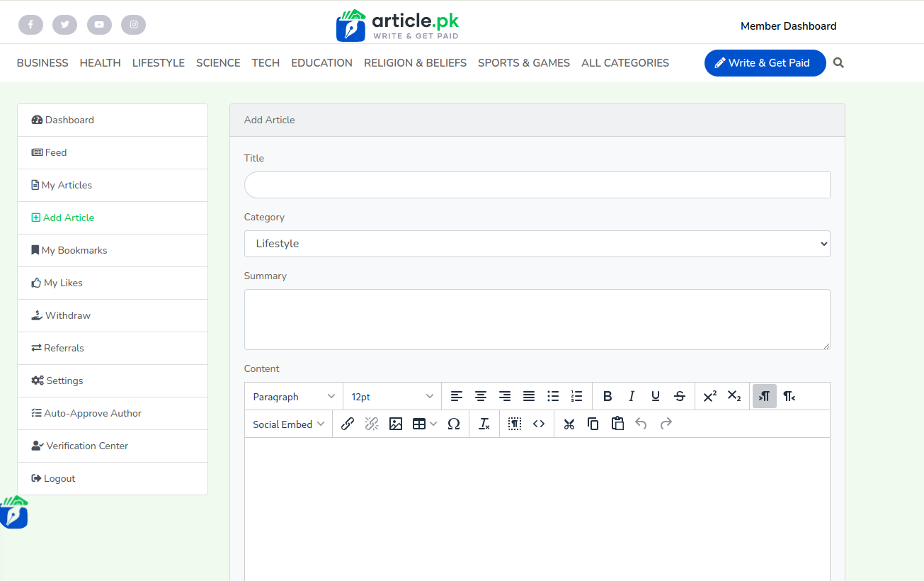The image size is (924, 581).
Task: Toggle the show blocks button
Action: (x=515, y=424)
